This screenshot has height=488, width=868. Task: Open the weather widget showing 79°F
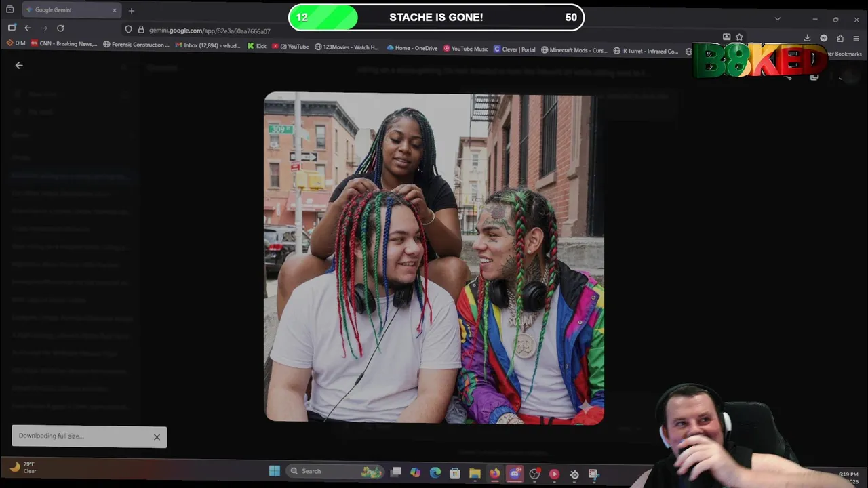point(23,467)
